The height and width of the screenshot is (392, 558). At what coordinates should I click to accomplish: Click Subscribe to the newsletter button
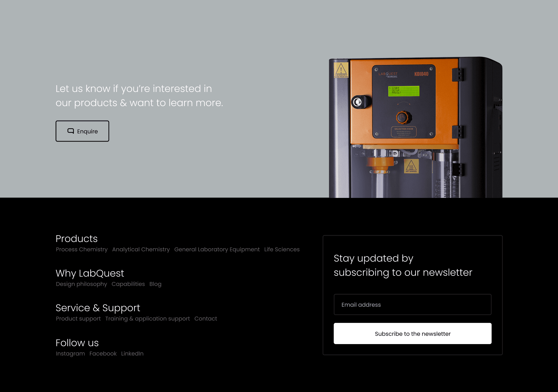pyautogui.click(x=413, y=333)
